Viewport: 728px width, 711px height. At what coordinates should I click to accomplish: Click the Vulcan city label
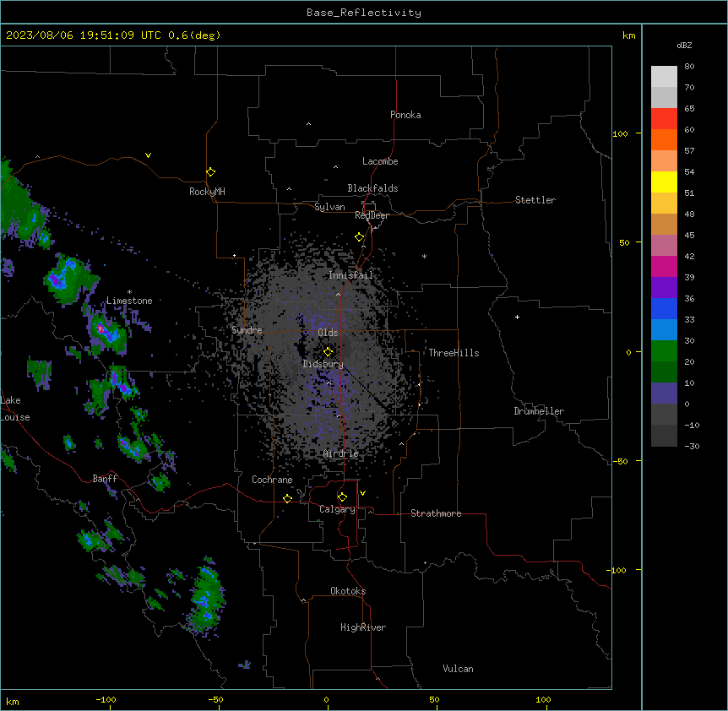(459, 669)
